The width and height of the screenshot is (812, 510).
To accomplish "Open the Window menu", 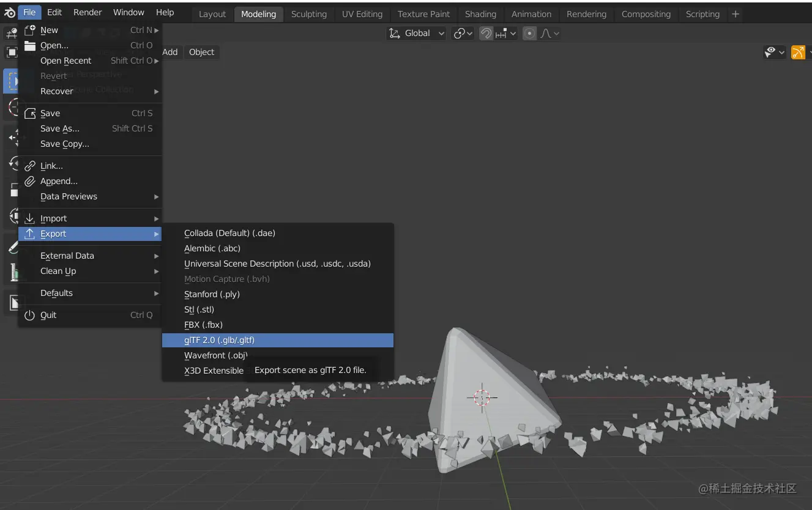I will click(129, 12).
